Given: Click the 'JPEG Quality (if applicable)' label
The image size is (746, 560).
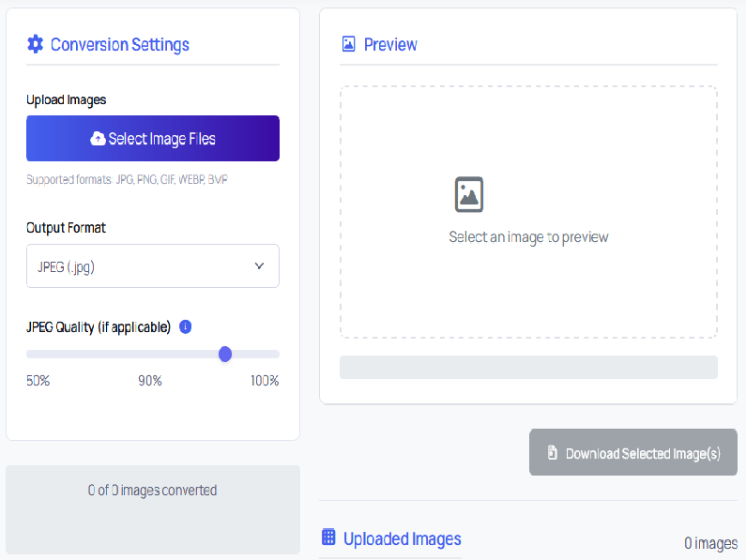Looking at the screenshot, I should coord(99,327).
